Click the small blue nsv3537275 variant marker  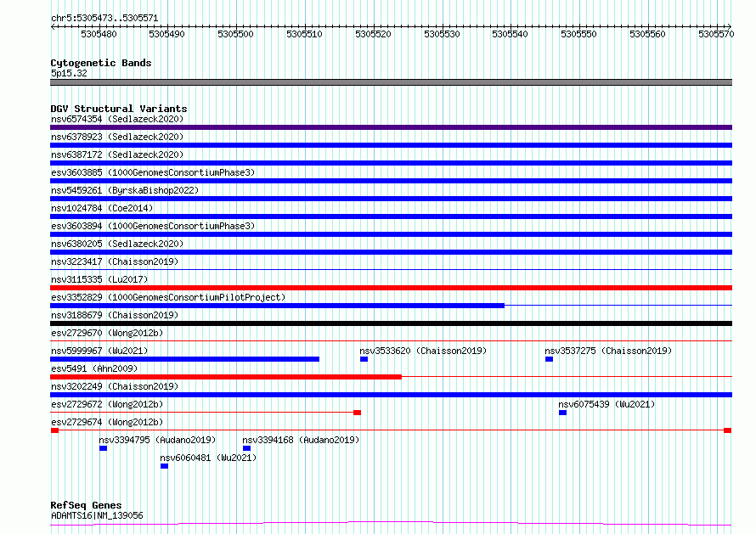[x=549, y=359]
